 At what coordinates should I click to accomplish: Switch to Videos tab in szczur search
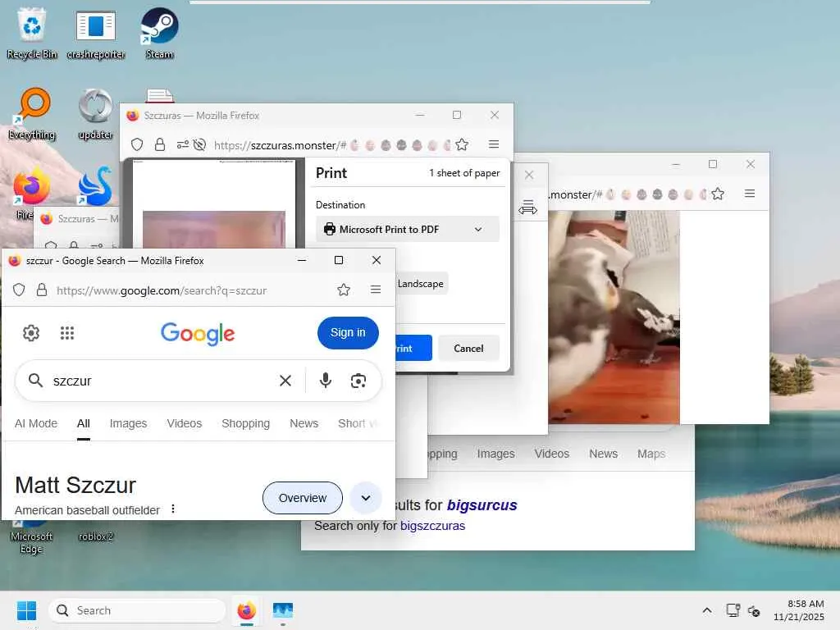[185, 423]
